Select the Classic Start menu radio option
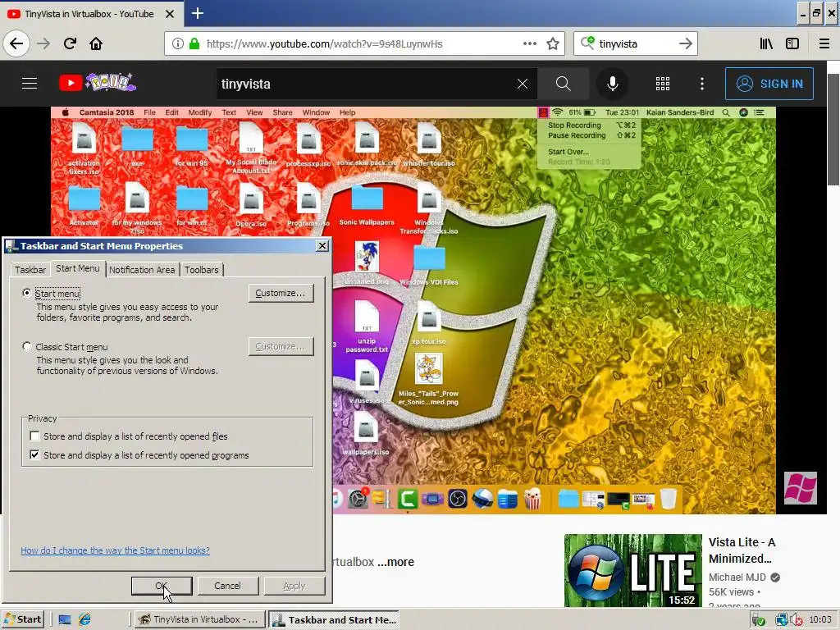The image size is (840, 630). pos(27,346)
